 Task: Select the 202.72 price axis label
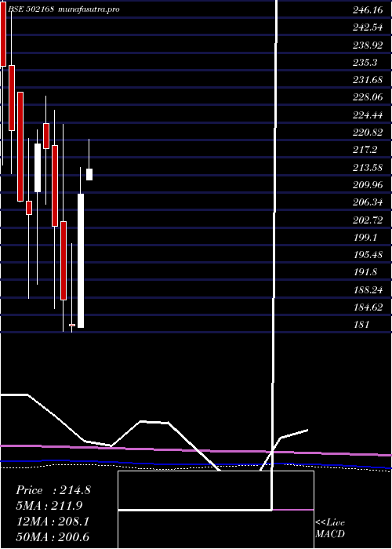click(368, 220)
